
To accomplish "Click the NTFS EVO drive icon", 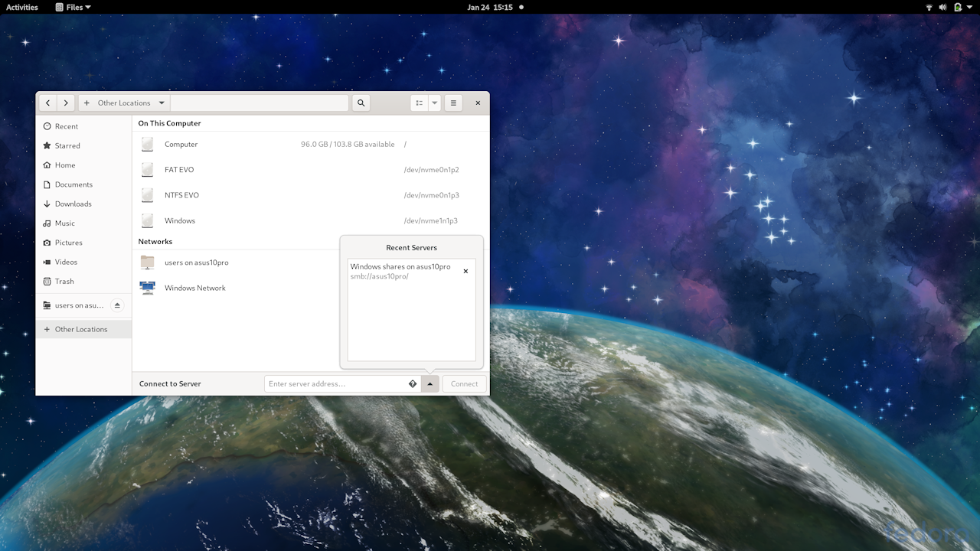I will (x=148, y=195).
